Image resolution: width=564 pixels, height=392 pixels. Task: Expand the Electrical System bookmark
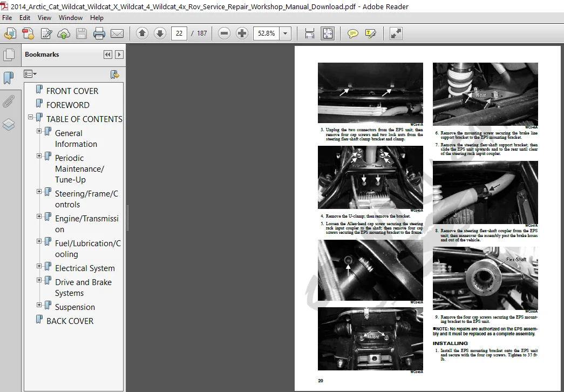(x=39, y=266)
